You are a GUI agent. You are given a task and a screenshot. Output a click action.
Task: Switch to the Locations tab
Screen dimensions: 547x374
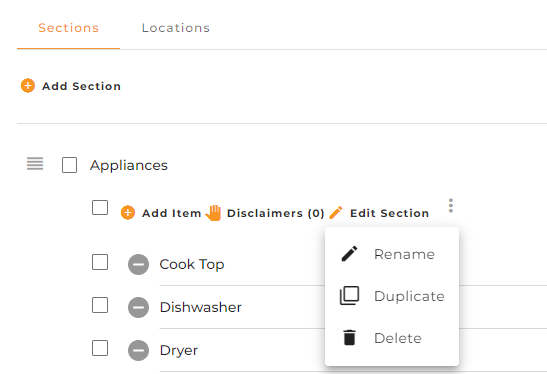pyautogui.click(x=176, y=28)
